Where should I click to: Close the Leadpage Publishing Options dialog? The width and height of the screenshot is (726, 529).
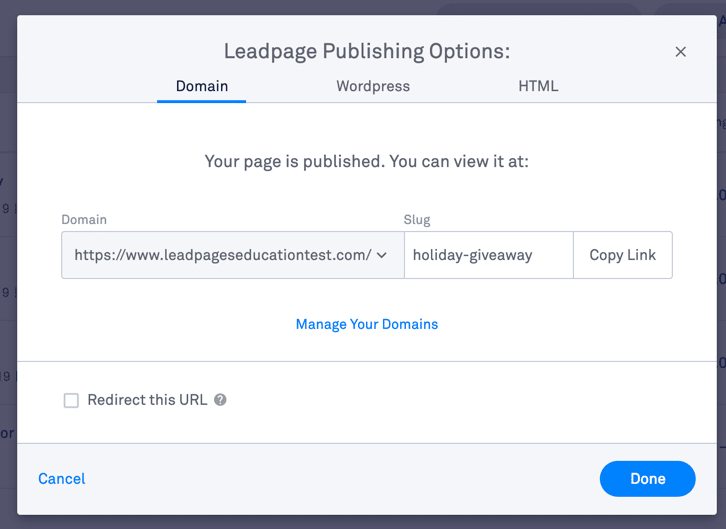(x=680, y=52)
